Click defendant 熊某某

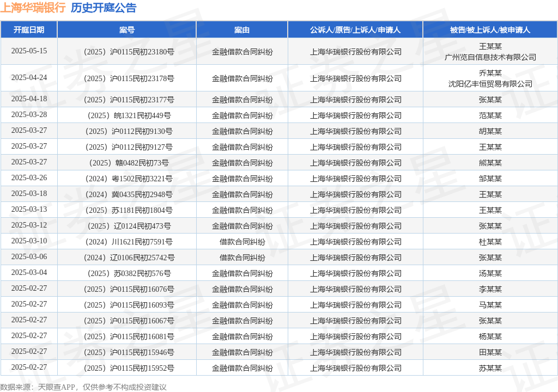(x=490, y=163)
